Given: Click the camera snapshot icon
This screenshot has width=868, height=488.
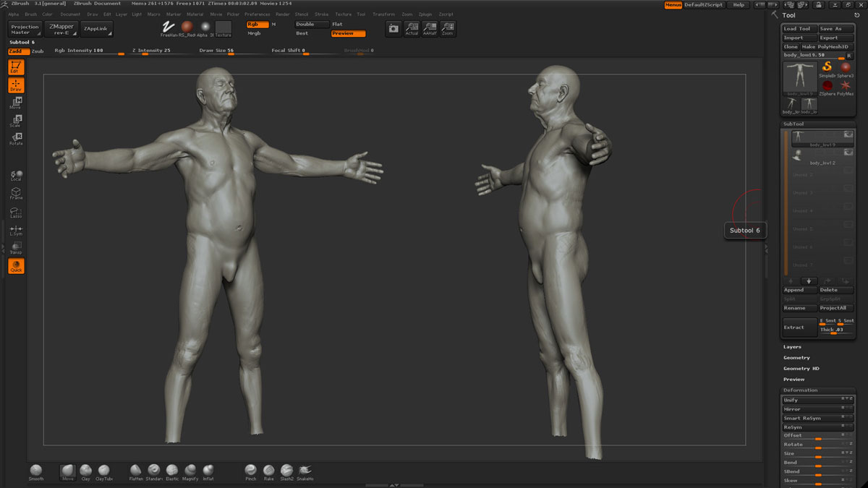Looking at the screenshot, I should click(x=393, y=28).
